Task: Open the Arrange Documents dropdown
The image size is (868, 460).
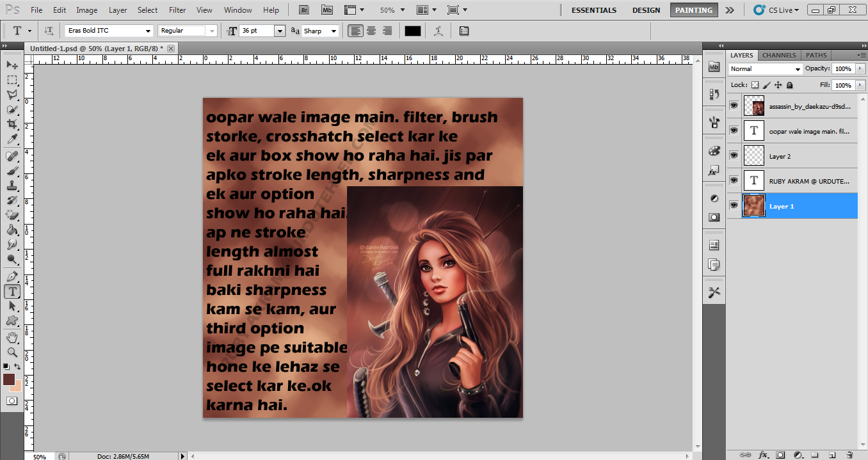Action: coord(426,10)
